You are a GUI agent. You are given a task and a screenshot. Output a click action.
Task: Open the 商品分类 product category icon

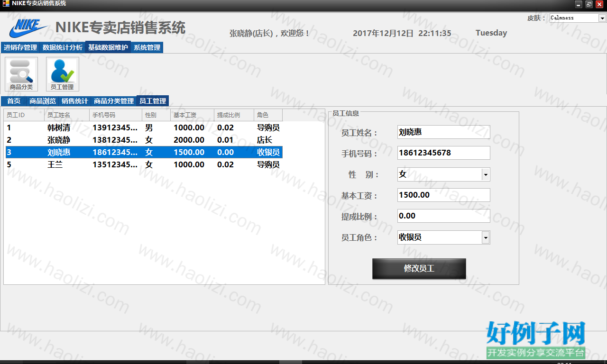pyautogui.click(x=21, y=74)
